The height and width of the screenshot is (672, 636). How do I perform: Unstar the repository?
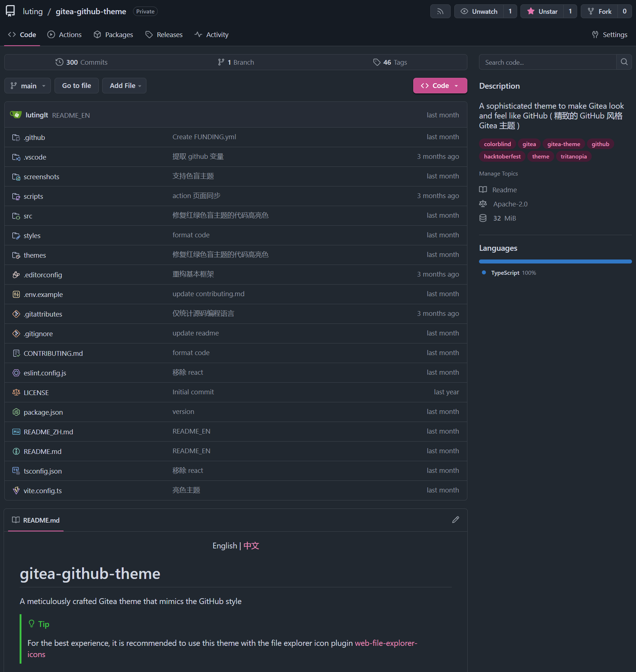click(542, 11)
